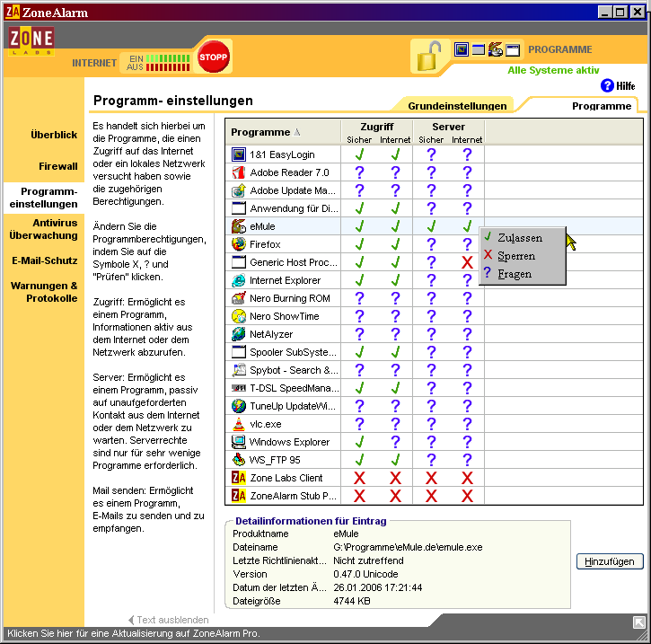Open WS_FTP 95 Server Sicher permission menu
The width and height of the screenshot is (651, 644).
tap(431, 460)
